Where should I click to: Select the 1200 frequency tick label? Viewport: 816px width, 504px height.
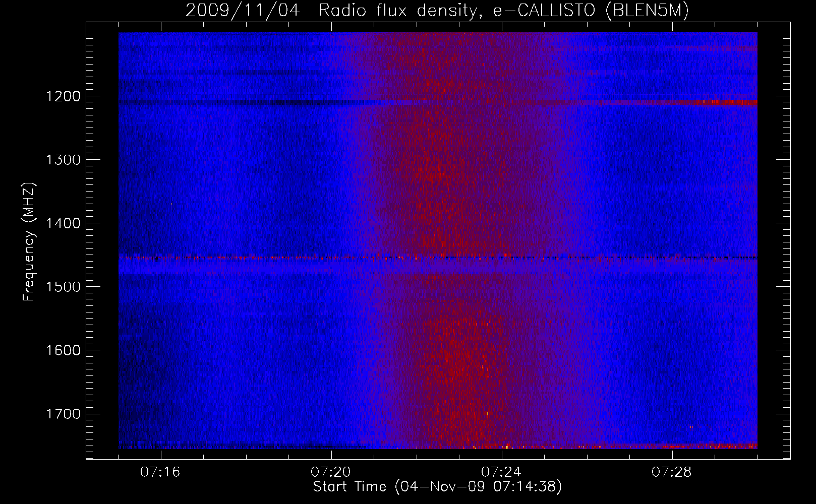pos(63,96)
